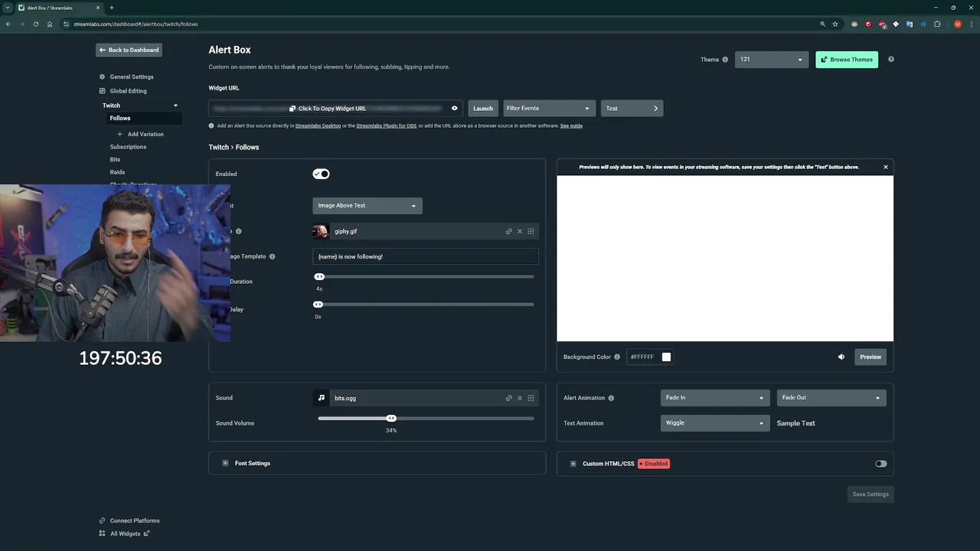Click the browser address bar
980x551 pixels.
436,24
